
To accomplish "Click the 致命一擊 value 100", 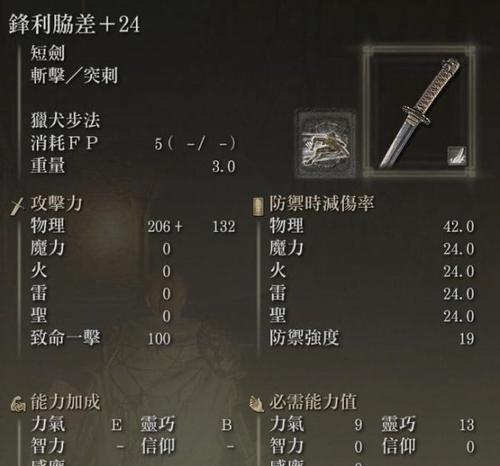I will pos(159,339).
